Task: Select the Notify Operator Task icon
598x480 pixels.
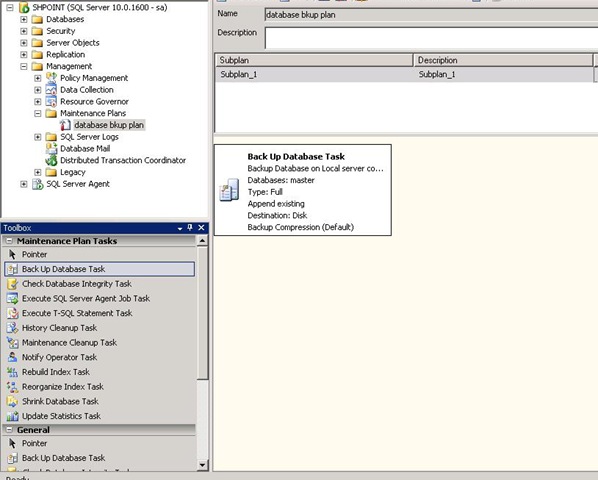Action: coord(12,357)
